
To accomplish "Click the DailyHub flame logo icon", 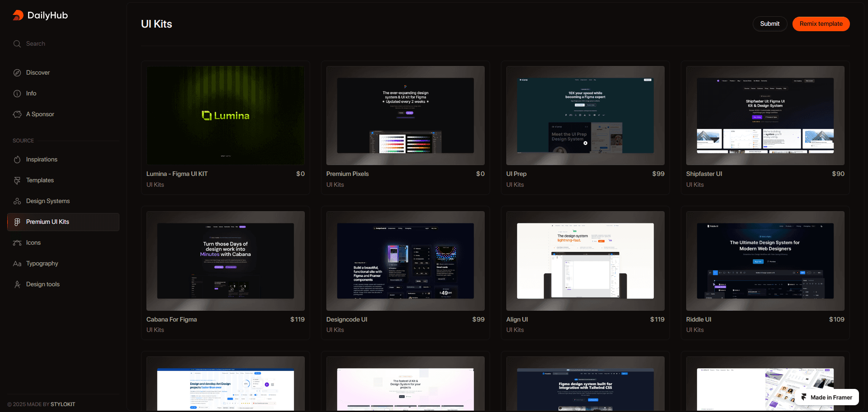I will (x=18, y=15).
